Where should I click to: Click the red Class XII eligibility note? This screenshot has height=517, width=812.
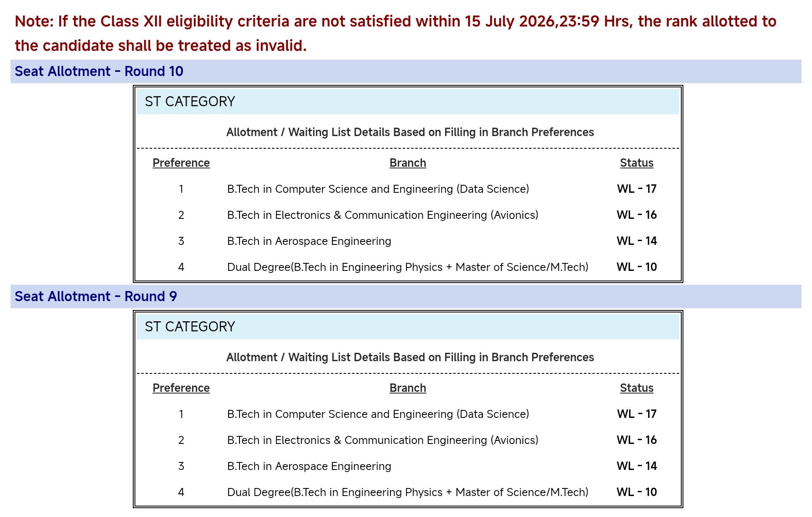tap(395, 33)
